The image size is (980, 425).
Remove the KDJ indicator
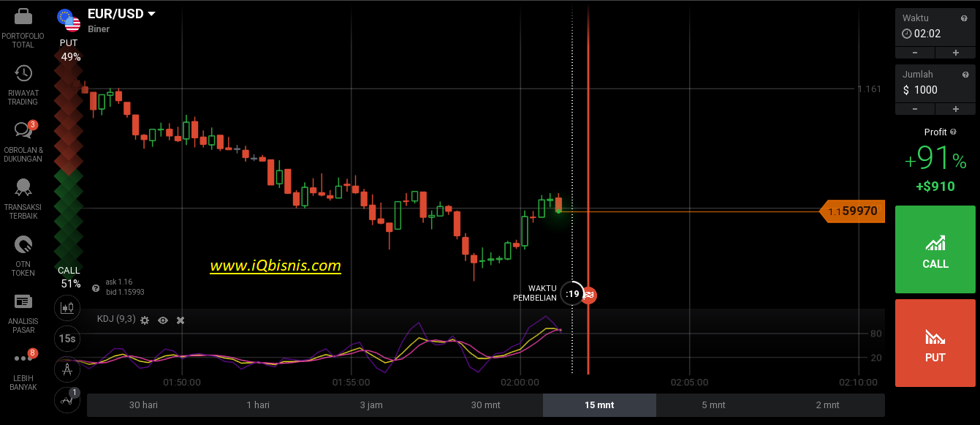click(180, 320)
